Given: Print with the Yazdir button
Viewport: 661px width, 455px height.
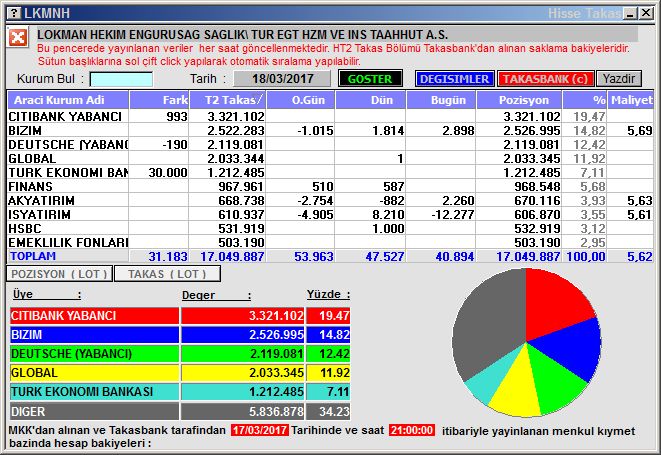Looking at the screenshot, I should (618, 79).
